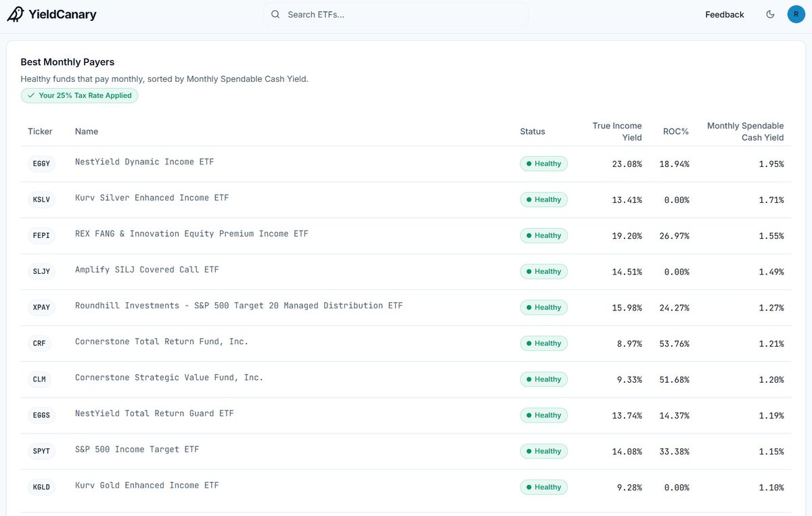Click the 25% Tax Rate Applied badge
Image resolution: width=812 pixels, height=516 pixels.
(x=79, y=95)
